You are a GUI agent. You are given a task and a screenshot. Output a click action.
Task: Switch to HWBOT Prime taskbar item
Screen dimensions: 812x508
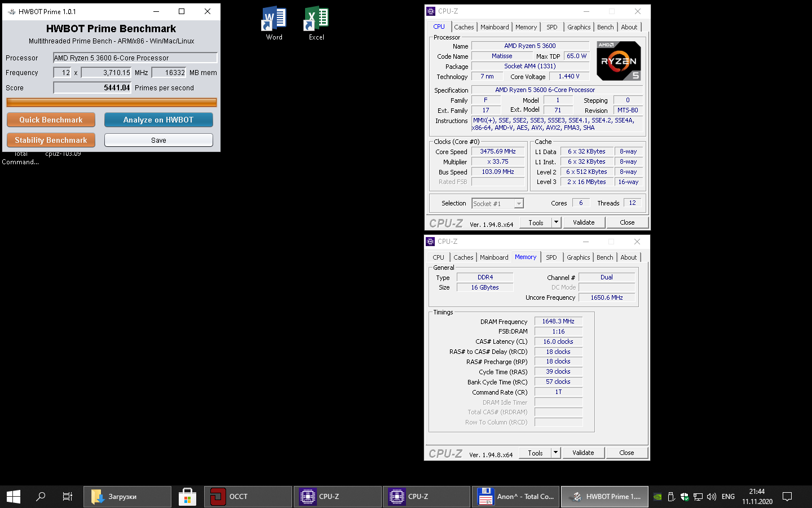[604, 497]
